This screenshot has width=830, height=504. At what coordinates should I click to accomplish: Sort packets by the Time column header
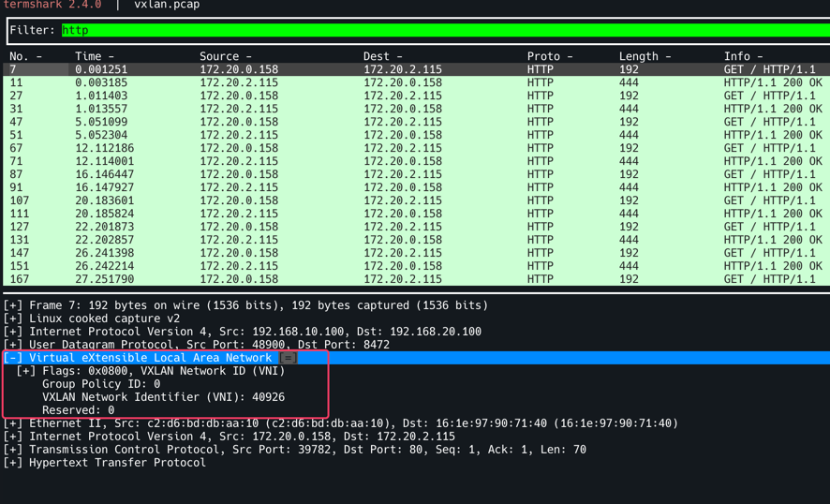(94, 56)
